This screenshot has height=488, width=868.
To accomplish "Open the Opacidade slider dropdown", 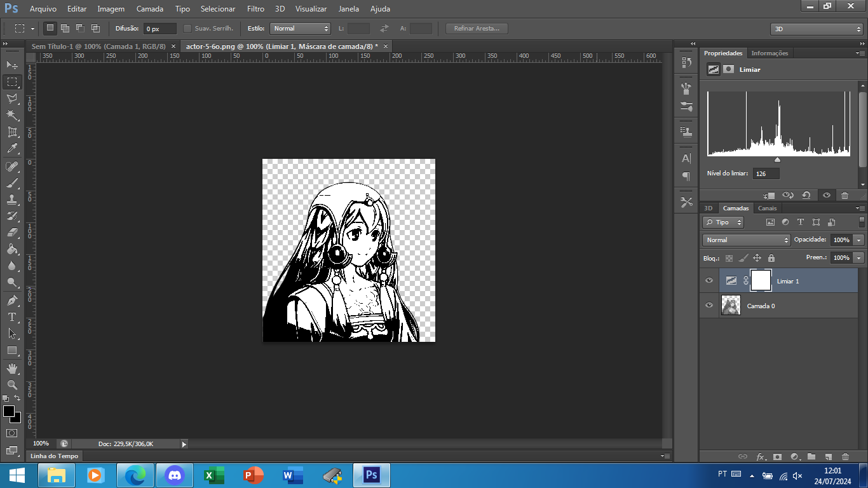I will tap(859, 240).
